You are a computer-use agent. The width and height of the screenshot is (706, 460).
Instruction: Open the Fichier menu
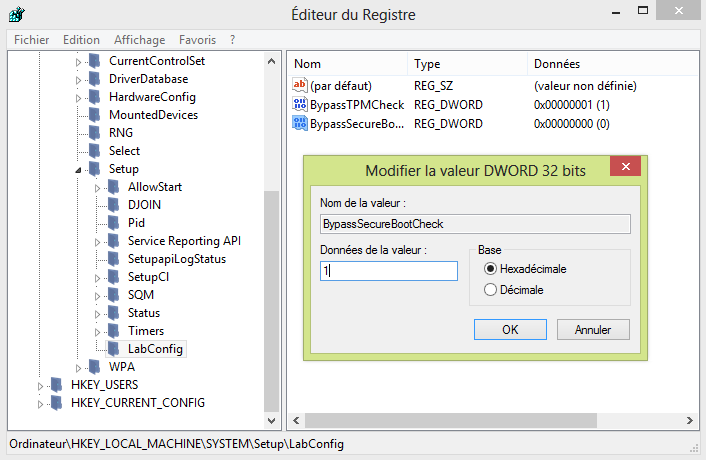[32, 40]
